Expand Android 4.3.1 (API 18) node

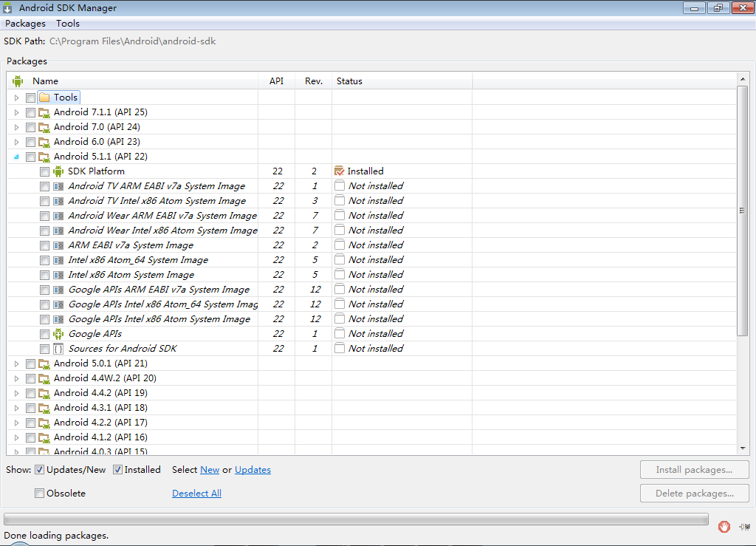coord(16,408)
